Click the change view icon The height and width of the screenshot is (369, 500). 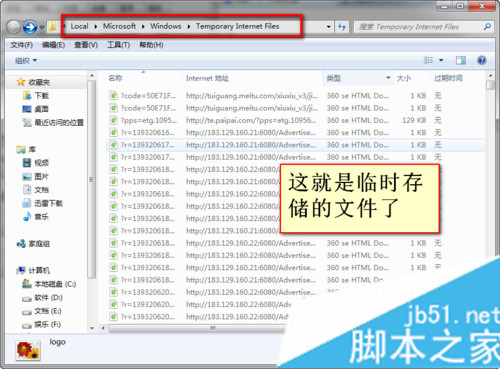point(428,60)
